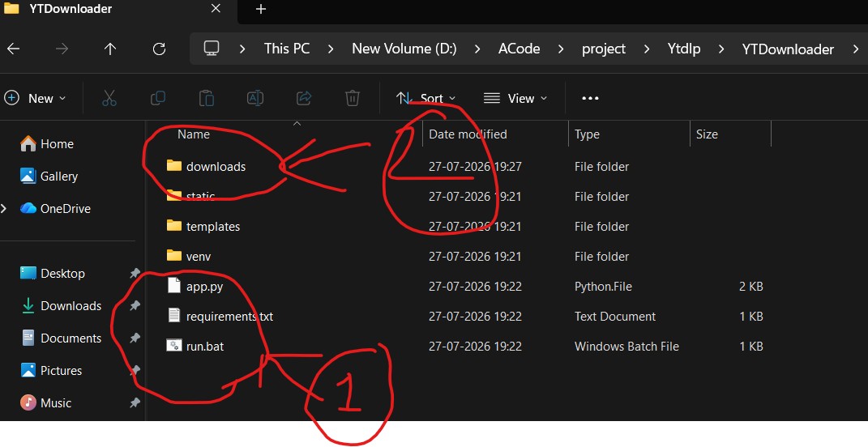Click Python.File type of app.py
The width and height of the screenshot is (868, 447).
coord(603,287)
